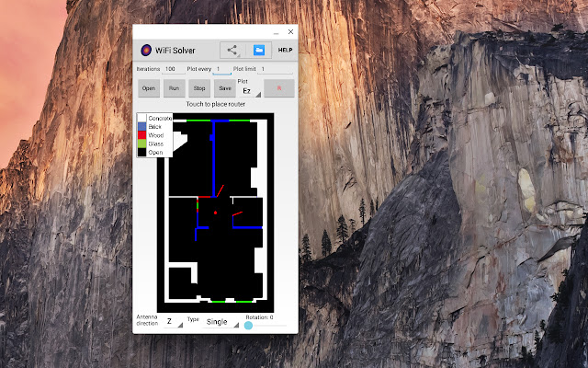
Task: Click the Plot every input field
Action: point(220,69)
